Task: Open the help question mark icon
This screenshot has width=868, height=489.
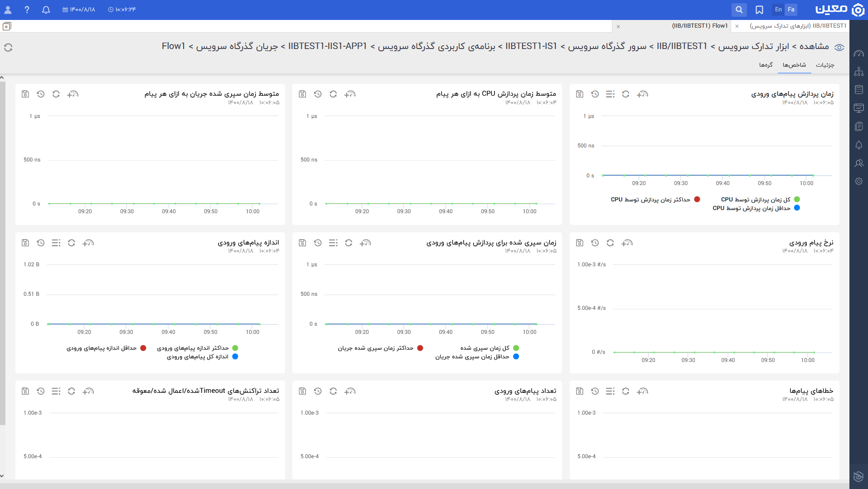Action: coord(27,10)
